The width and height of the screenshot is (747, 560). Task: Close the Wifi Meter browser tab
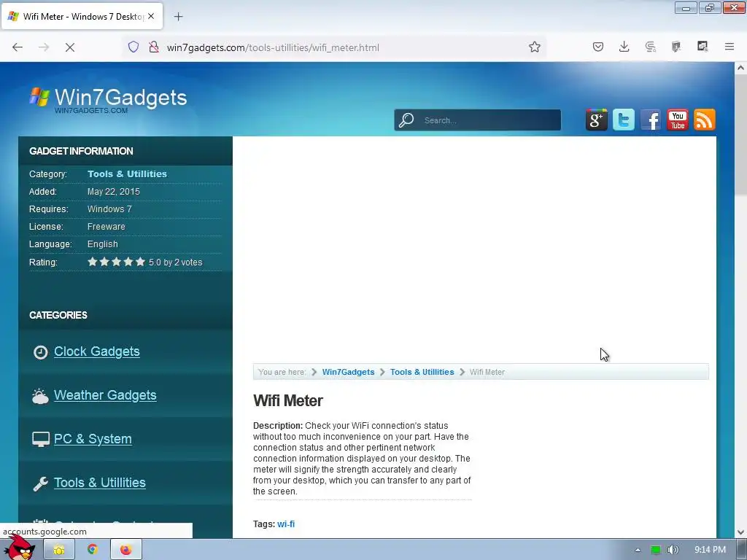click(x=151, y=16)
